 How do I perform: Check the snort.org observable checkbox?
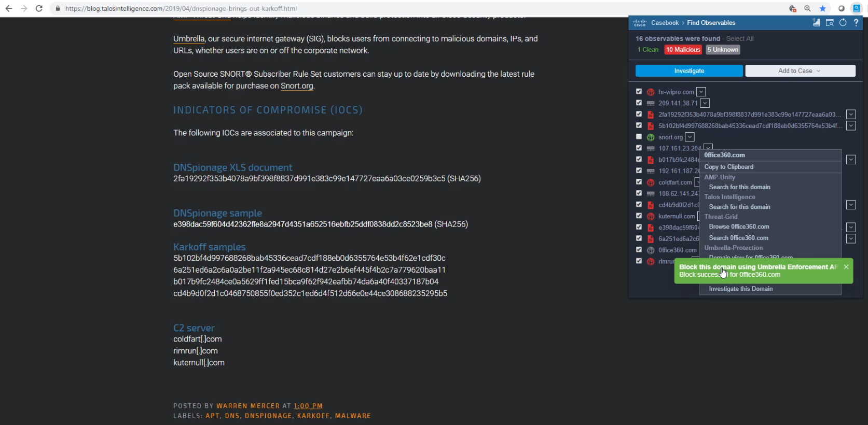[x=639, y=137]
